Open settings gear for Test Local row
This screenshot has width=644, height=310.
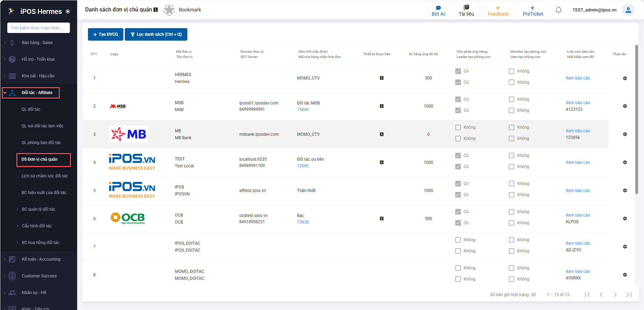tap(625, 162)
